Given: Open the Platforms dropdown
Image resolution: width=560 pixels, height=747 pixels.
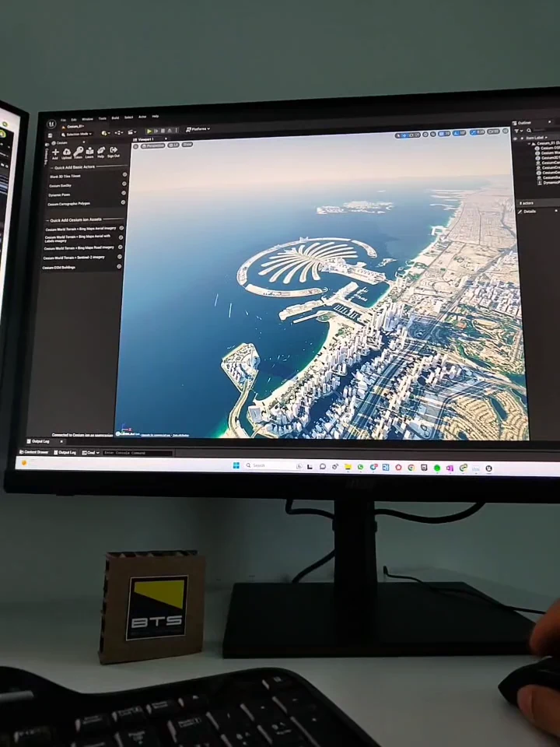Looking at the screenshot, I should tap(198, 129).
